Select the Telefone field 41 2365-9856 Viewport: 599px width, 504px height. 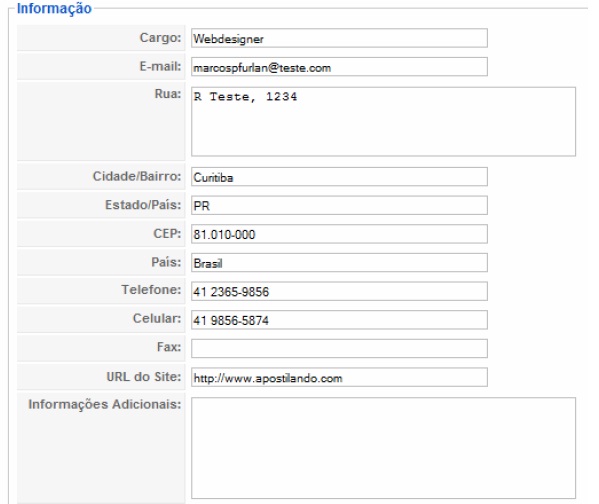tap(339, 291)
